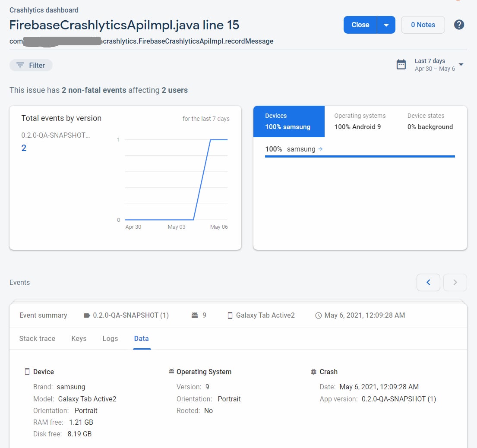Click the 0.2.0-QA-SNAPSHOT (1) summary text

(x=131, y=315)
